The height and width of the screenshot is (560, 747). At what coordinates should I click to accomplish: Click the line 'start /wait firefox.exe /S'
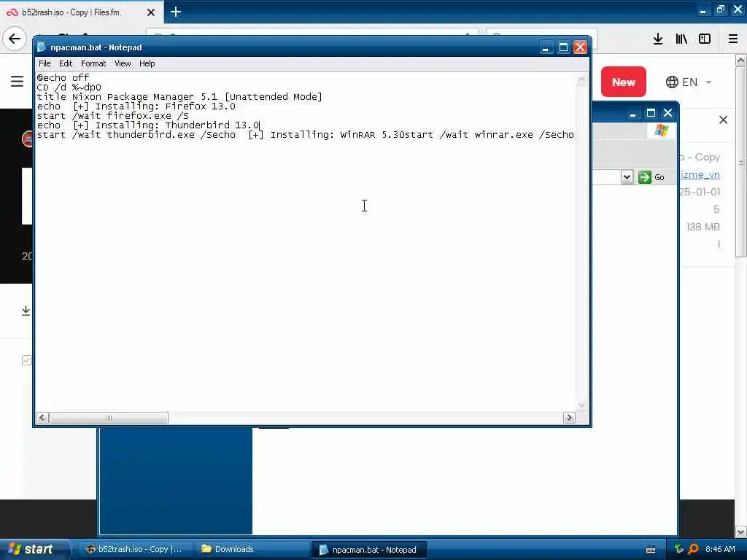(x=113, y=116)
